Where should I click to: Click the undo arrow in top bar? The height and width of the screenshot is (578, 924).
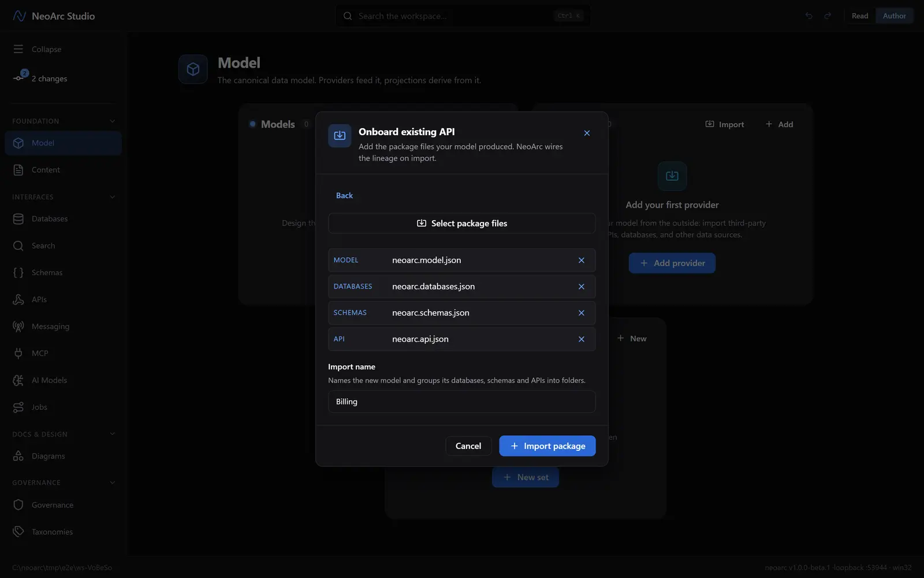click(808, 16)
